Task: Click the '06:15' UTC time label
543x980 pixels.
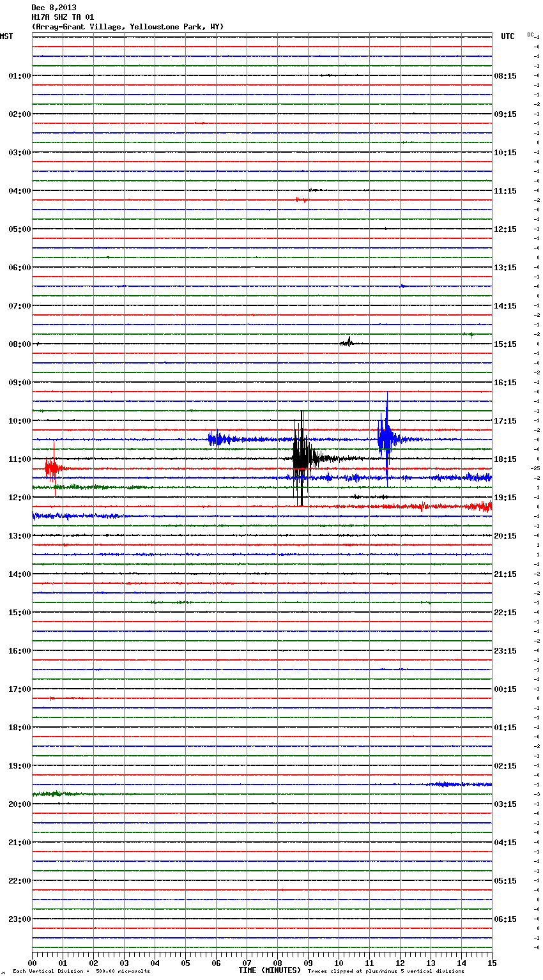Action: (505, 919)
